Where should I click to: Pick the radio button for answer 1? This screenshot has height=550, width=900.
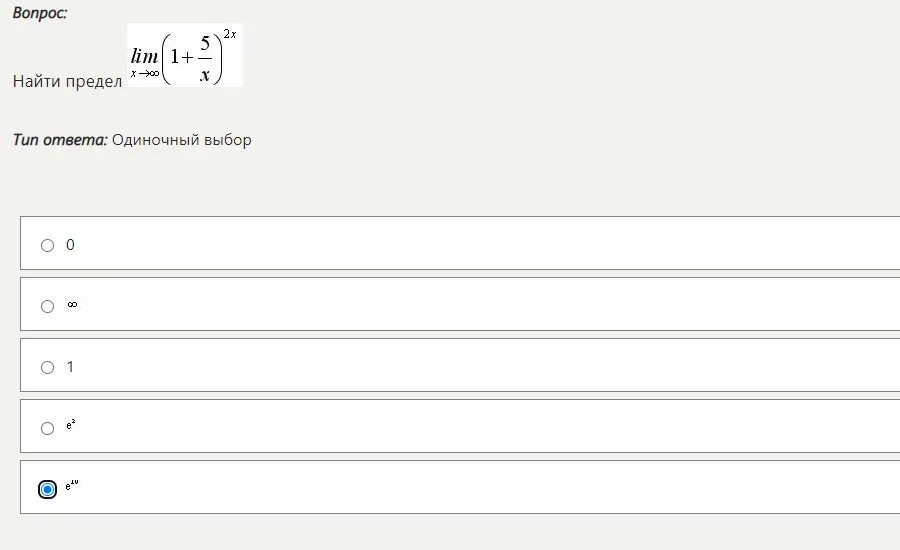[x=47, y=367]
